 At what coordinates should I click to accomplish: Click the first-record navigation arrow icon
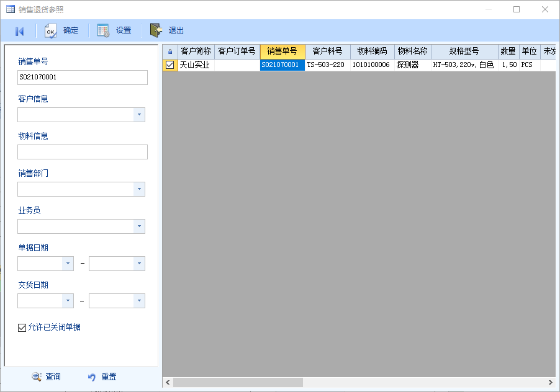pyautogui.click(x=20, y=32)
